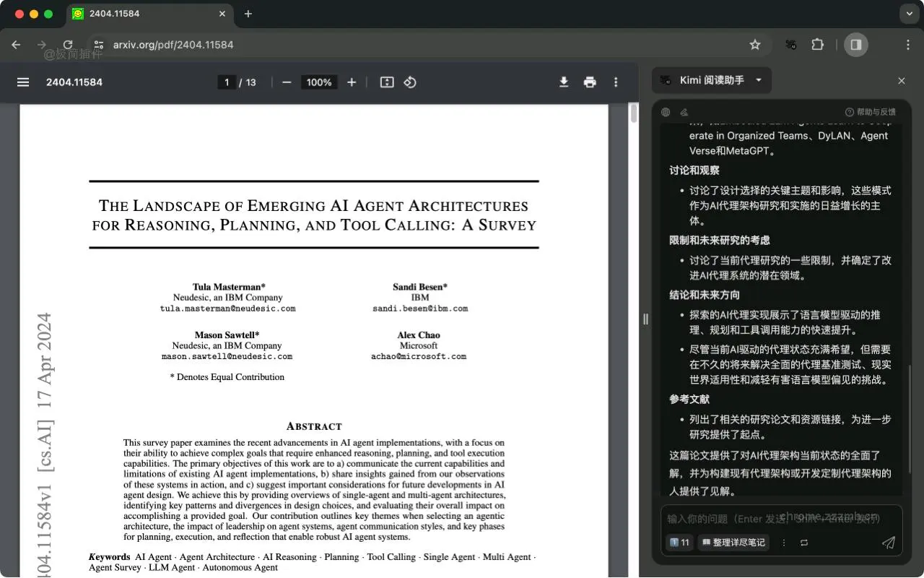
Task: Collapse the Kimi panel via the side handle
Action: pos(645,319)
